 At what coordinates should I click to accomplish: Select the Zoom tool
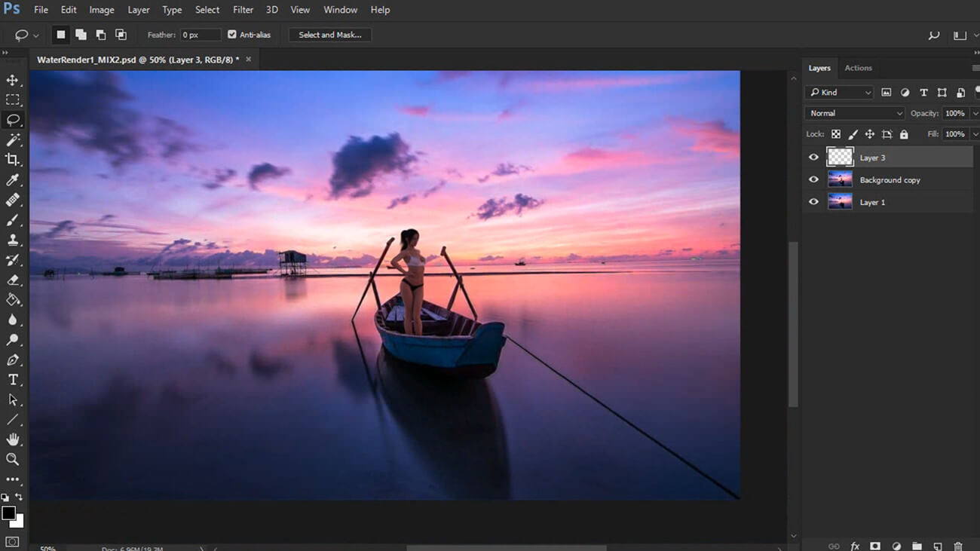click(x=13, y=459)
